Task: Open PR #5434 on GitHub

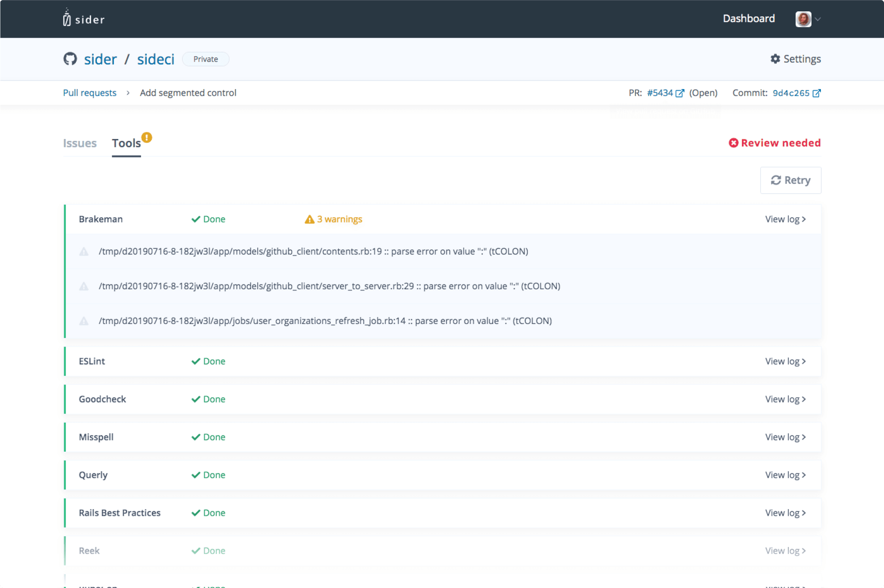Action: coord(660,93)
